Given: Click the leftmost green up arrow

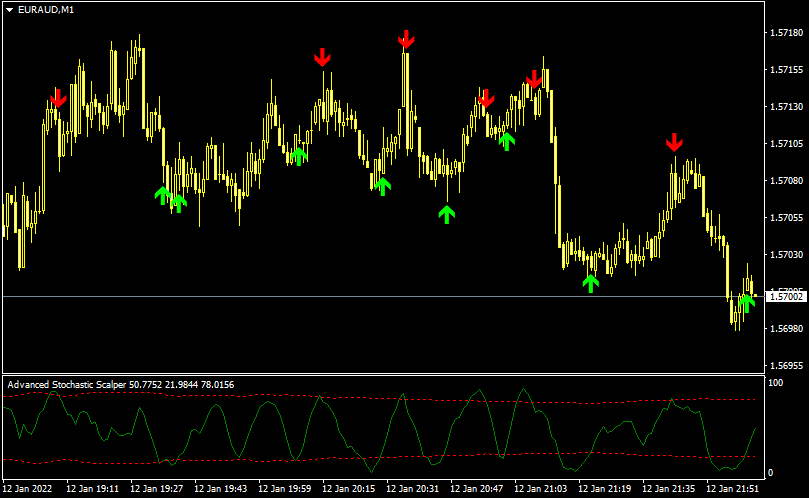Looking at the screenshot, I should (x=163, y=194).
